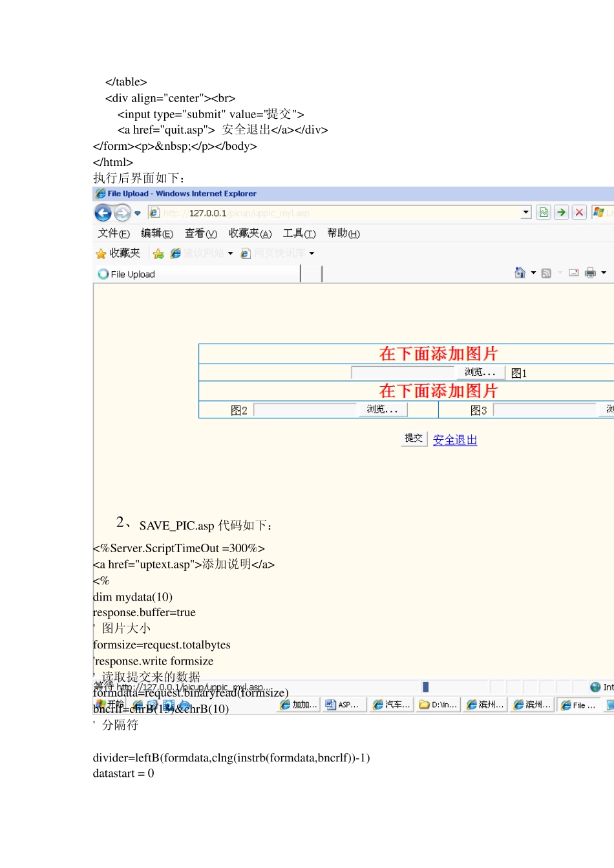Click the RSS feeds icon

(x=546, y=273)
